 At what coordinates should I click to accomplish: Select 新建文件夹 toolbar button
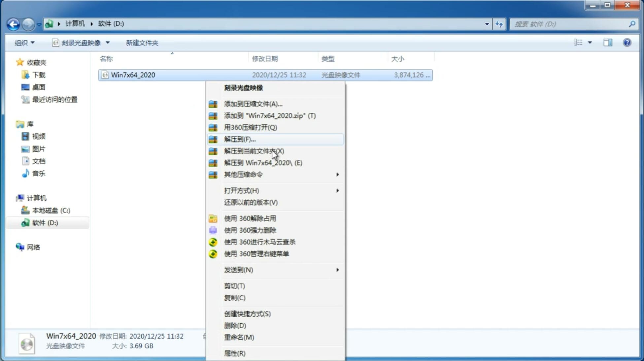pyautogui.click(x=142, y=43)
